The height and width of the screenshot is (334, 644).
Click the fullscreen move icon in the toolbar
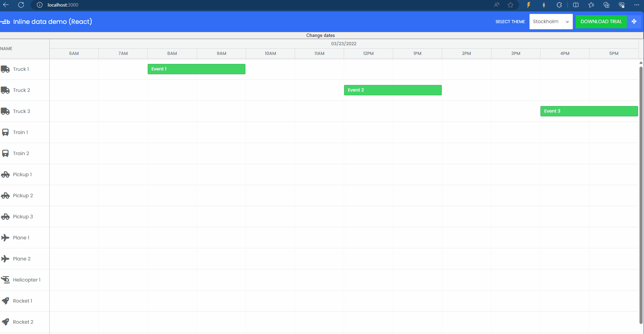point(634,21)
